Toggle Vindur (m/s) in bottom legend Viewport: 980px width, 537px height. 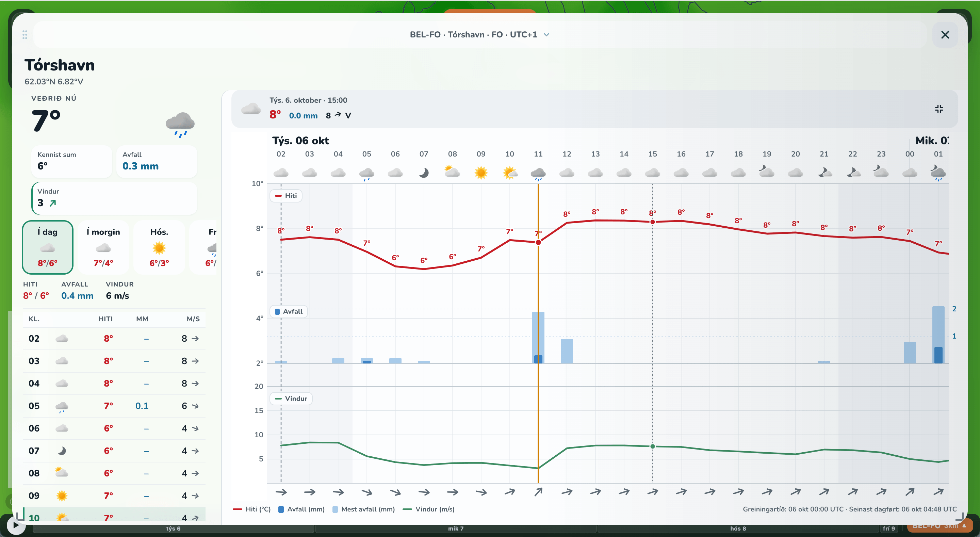point(428,509)
